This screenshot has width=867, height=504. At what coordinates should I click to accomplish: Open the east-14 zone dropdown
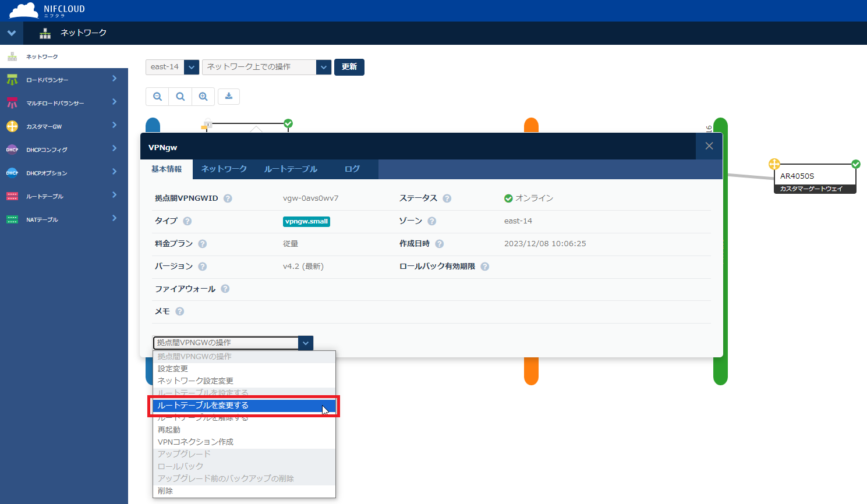pyautogui.click(x=172, y=67)
